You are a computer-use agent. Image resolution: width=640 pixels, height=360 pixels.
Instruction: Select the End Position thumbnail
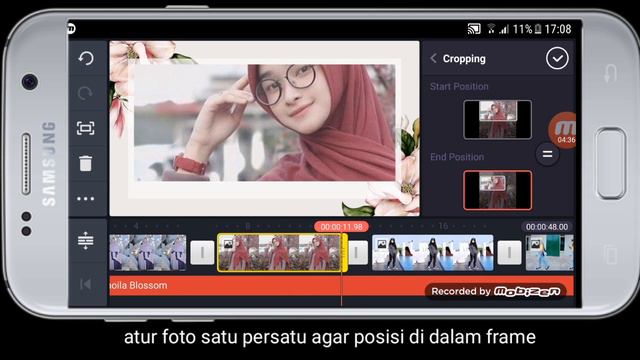(x=498, y=190)
